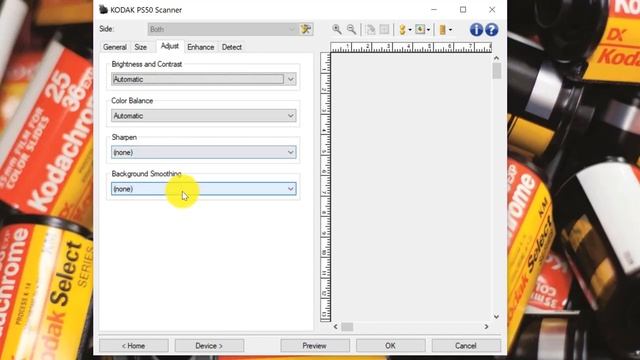Open the Side dropdown showing Both
Image resolution: width=640 pixels, height=360 pixels.
(222, 29)
